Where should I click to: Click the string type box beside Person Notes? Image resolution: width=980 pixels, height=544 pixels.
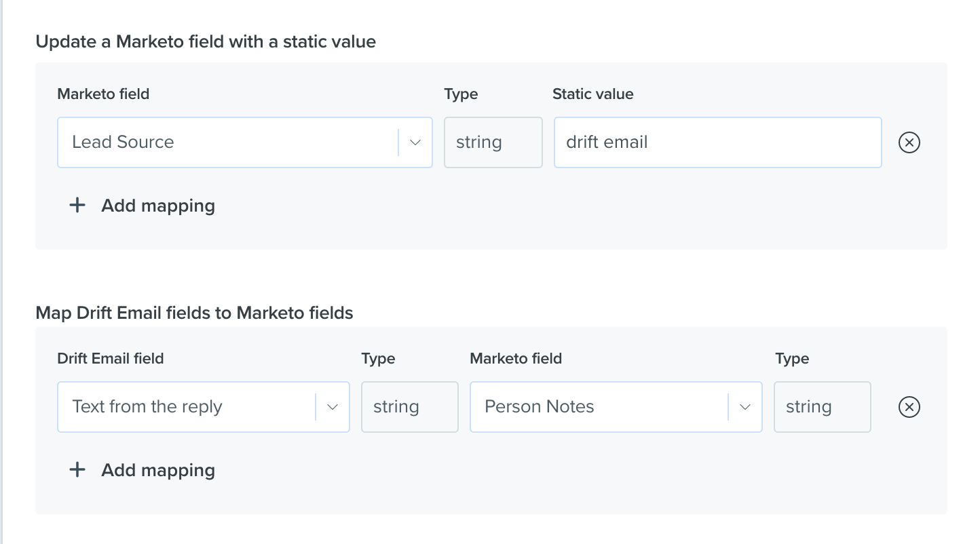[x=823, y=407]
